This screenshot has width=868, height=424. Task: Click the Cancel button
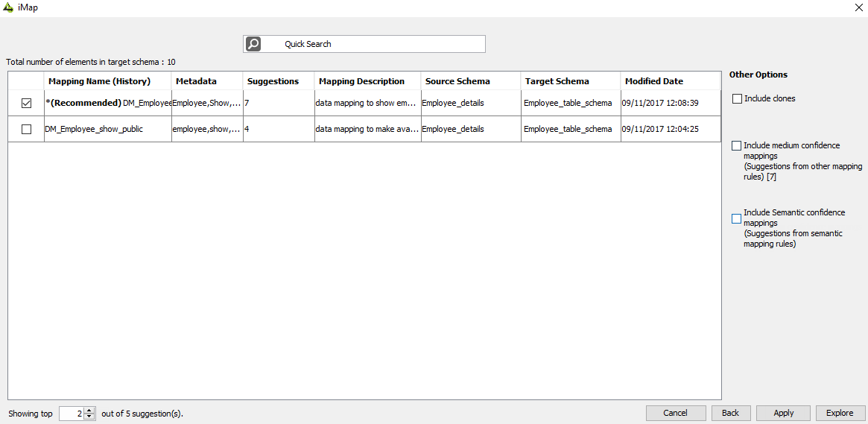coord(676,413)
